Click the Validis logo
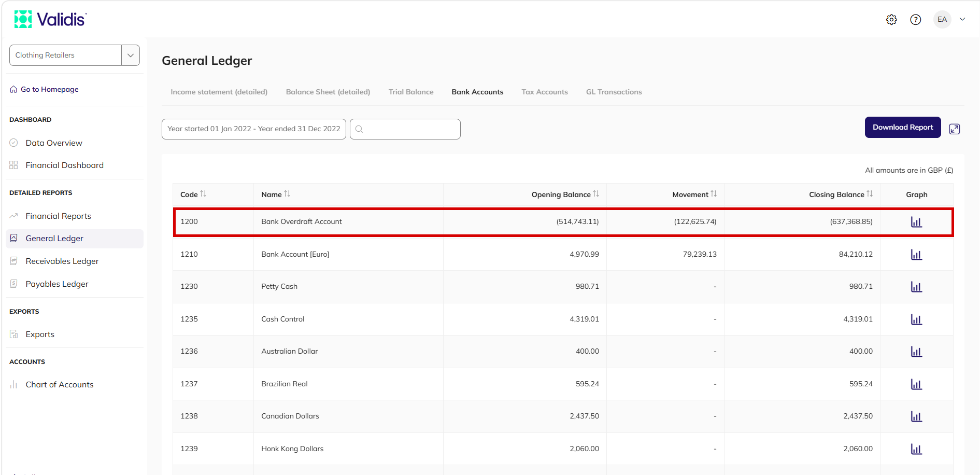 tap(50, 19)
